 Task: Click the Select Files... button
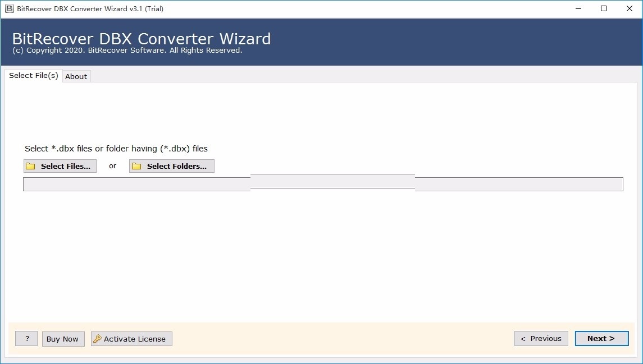tap(60, 166)
